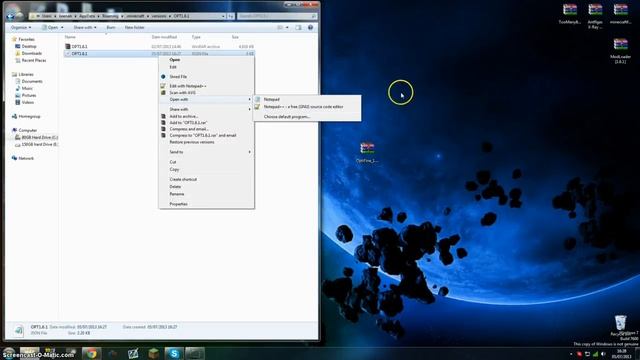Select the 150GB Hard Drive entry
640x360 pixels.
(x=40, y=144)
